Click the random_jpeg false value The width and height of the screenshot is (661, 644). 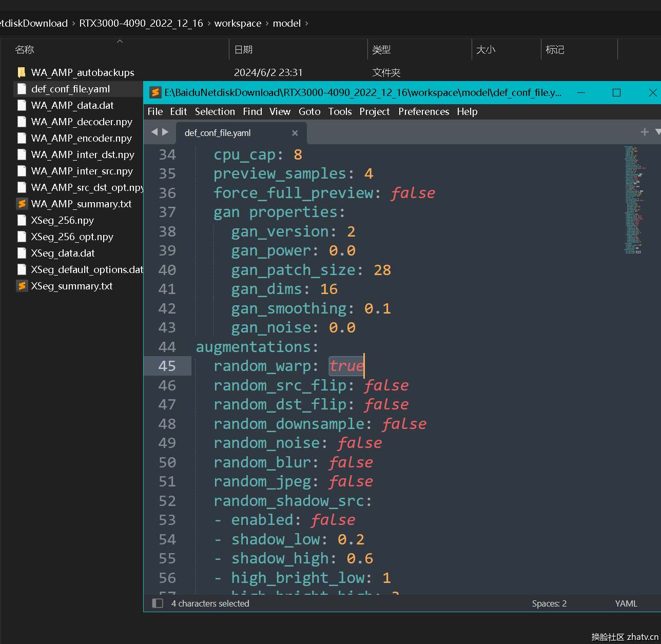[351, 481]
